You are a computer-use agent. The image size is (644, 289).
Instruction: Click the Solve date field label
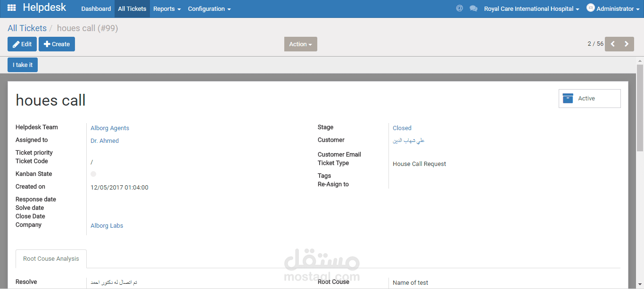tap(30, 207)
